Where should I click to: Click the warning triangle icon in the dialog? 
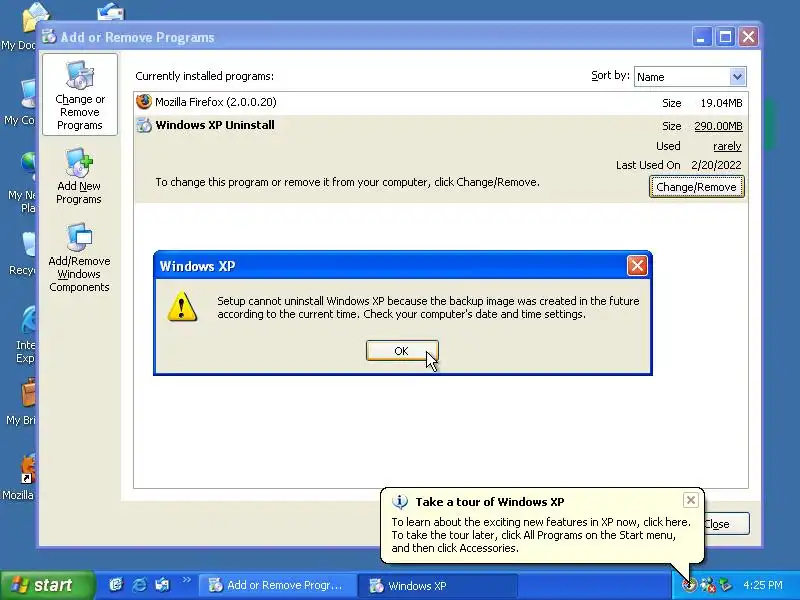pos(182,307)
